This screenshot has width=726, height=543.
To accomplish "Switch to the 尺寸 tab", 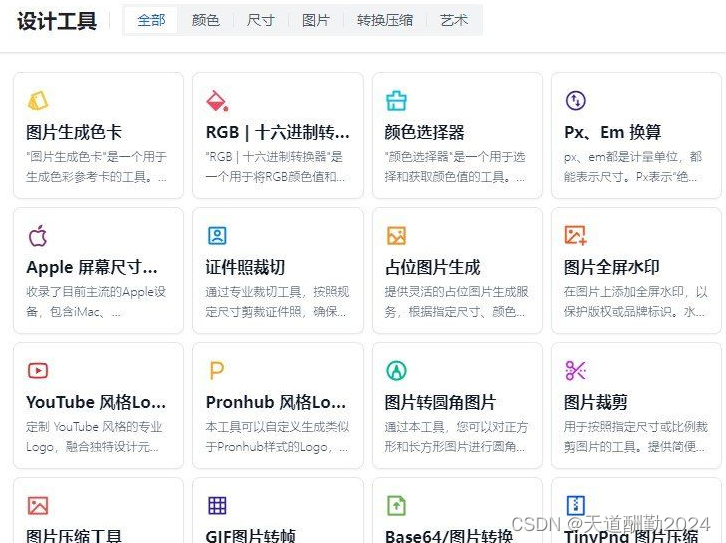I will (x=261, y=20).
